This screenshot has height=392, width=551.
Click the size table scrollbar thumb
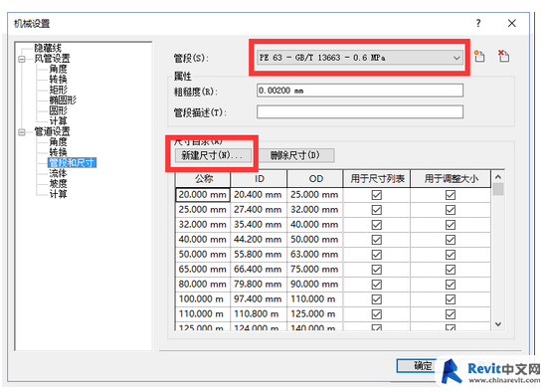[498, 189]
